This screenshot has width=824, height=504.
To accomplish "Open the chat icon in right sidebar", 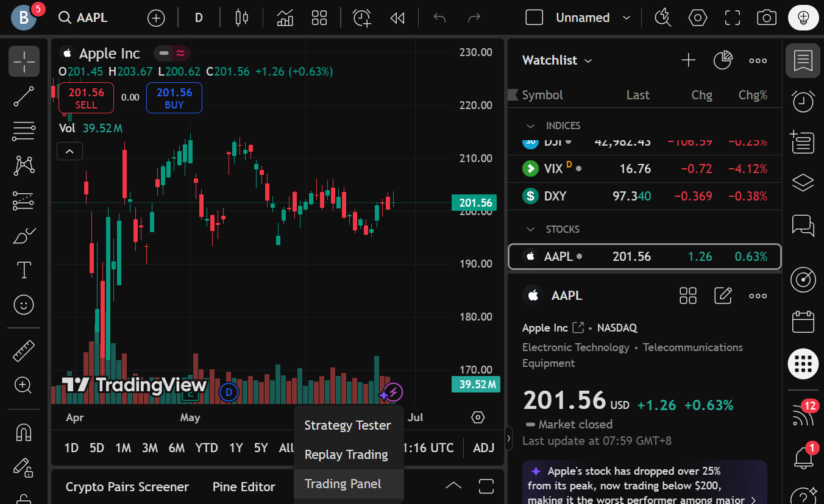I will (x=803, y=225).
